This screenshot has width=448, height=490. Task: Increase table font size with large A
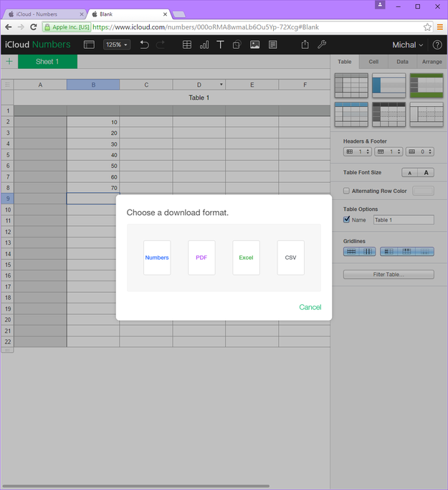(x=426, y=172)
